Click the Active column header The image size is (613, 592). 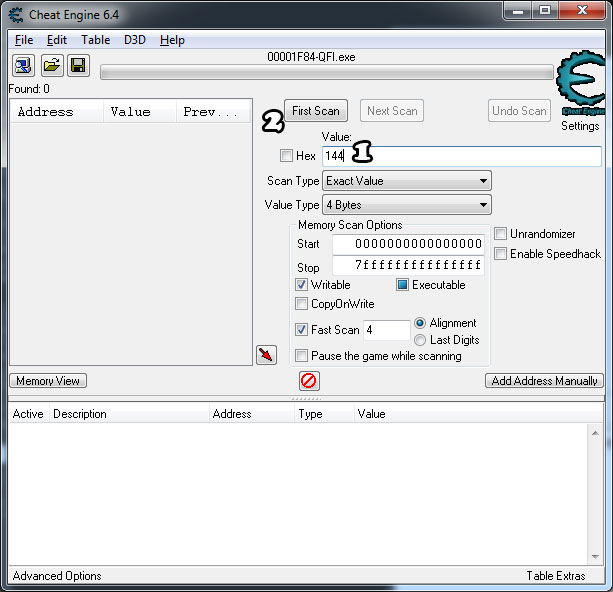click(28, 414)
